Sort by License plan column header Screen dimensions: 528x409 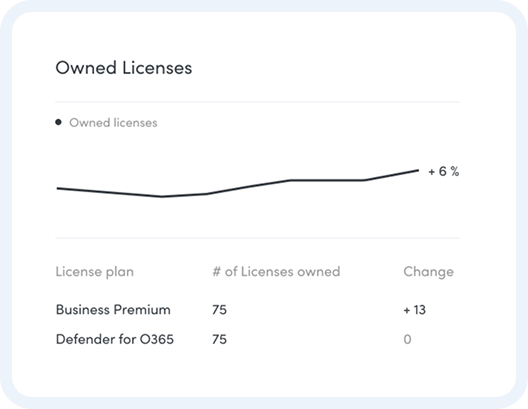(95, 272)
